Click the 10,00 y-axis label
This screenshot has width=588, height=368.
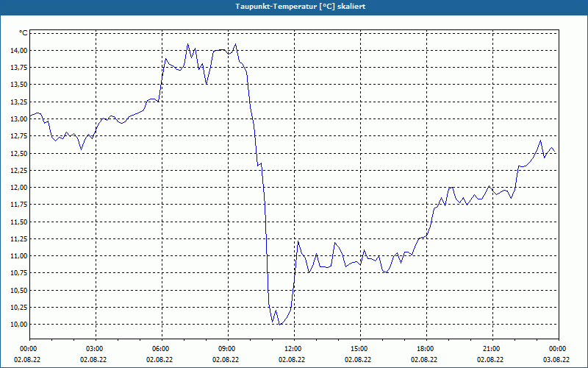click(x=19, y=325)
